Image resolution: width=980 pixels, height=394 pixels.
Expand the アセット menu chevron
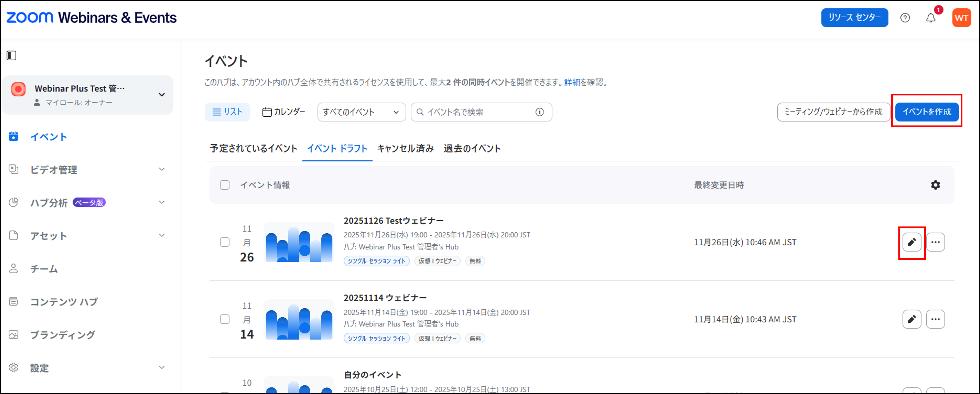[x=162, y=235]
